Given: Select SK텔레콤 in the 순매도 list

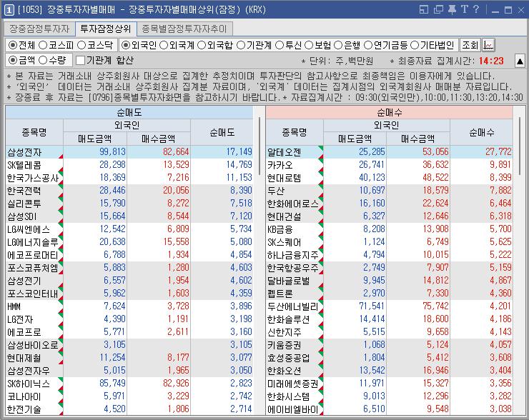Looking at the screenshot, I should click(24, 165).
